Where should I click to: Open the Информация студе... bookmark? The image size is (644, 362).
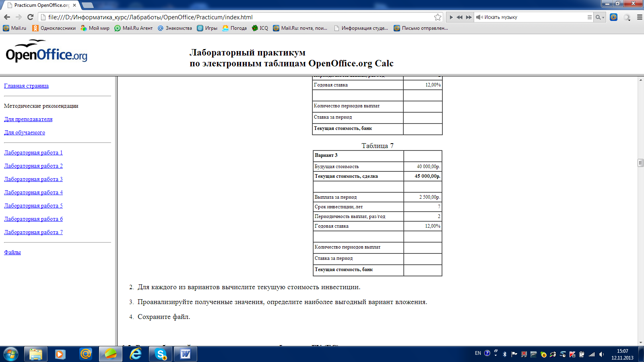pos(361,28)
